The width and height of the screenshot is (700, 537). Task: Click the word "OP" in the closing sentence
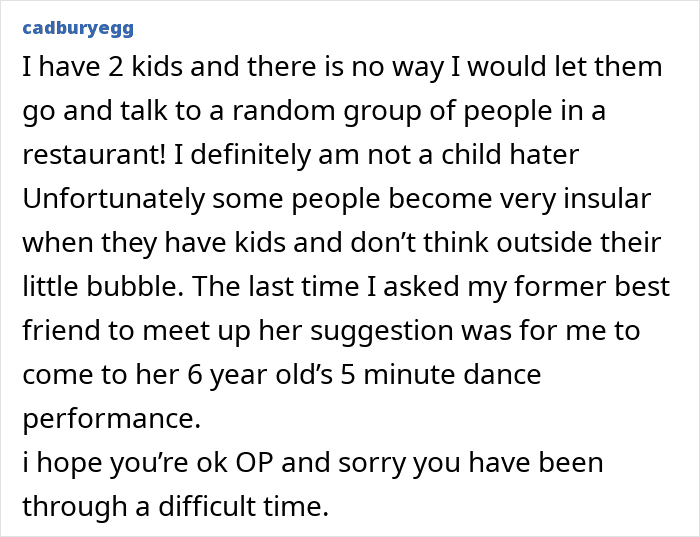point(254,462)
